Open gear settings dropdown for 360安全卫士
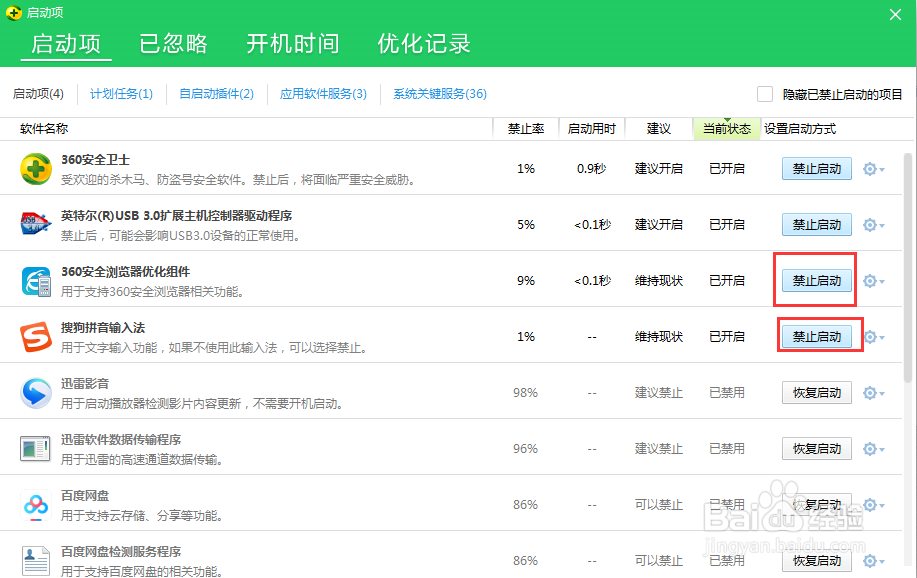 (x=873, y=169)
